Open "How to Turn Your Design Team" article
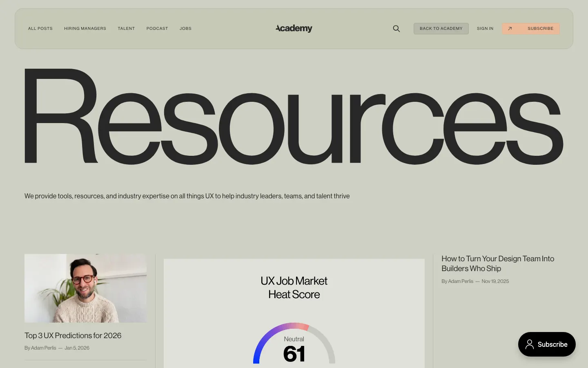This screenshot has width=588, height=368. 497,264
